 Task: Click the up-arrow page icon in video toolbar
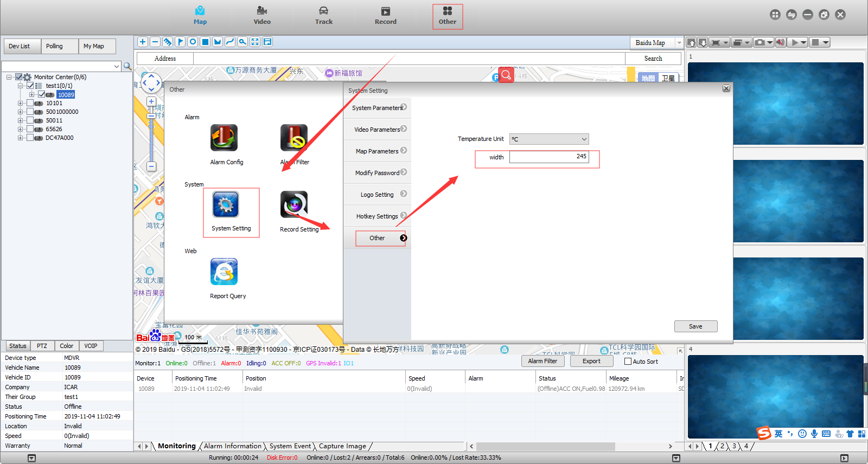(x=692, y=42)
